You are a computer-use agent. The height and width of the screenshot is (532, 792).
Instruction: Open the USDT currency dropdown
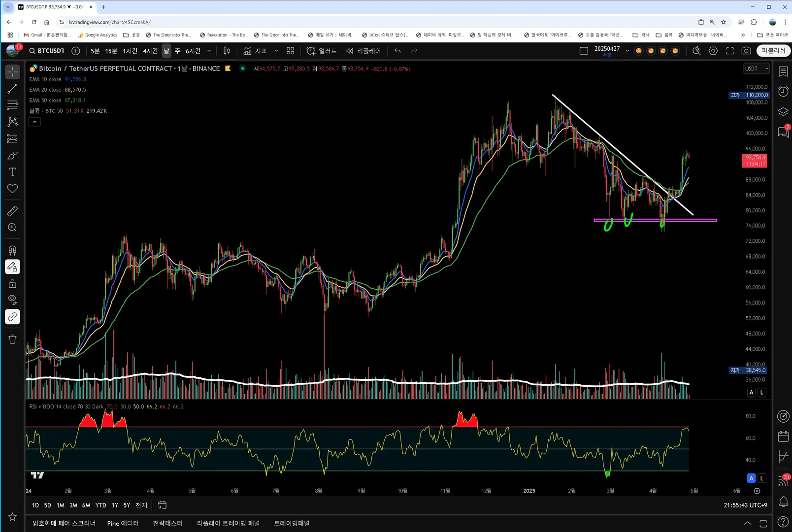click(756, 68)
